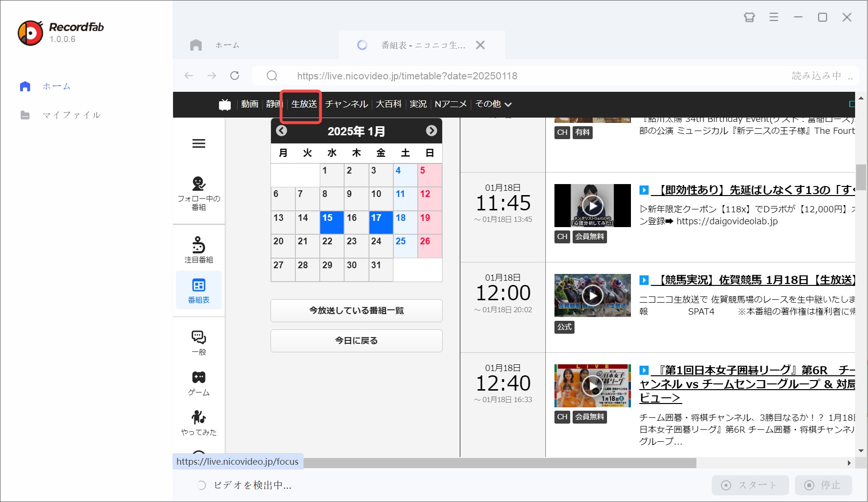Image resolution: width=868 pixels, height=502 pixels.
Task: Open the hamburger menu in title bar
Action: pos(774,17)
